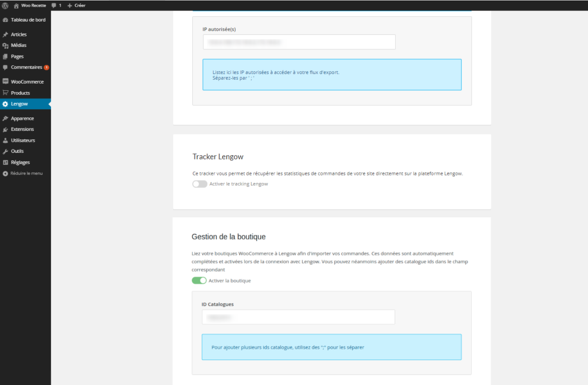The height and width of the screenshot is (385, 588).
Task: Click the home icon beside Woo Recette
Action: tap(16, 5)
